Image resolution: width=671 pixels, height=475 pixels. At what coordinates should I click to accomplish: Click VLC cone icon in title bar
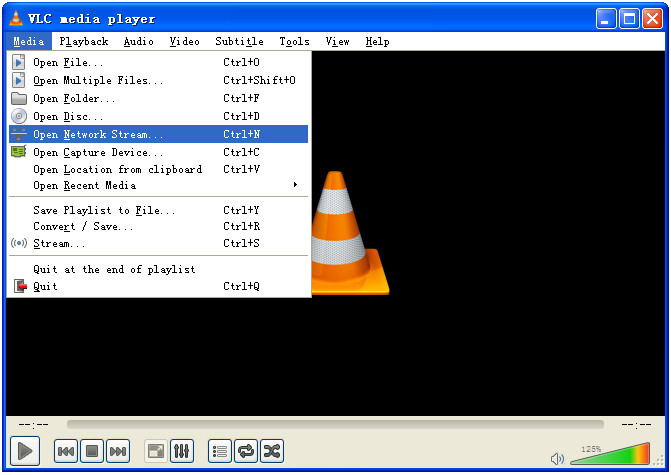tap(16, 18)
